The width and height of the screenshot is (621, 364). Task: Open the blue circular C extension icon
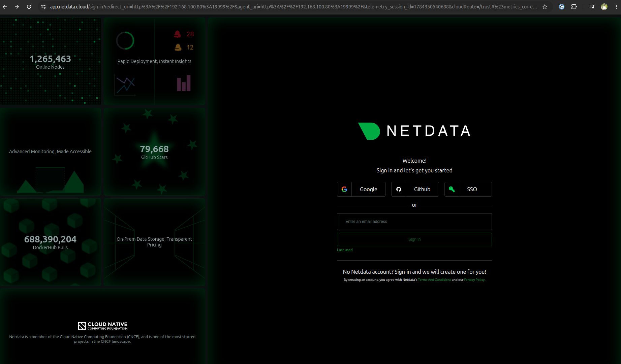pyautogui.click(x=562, y=7)
